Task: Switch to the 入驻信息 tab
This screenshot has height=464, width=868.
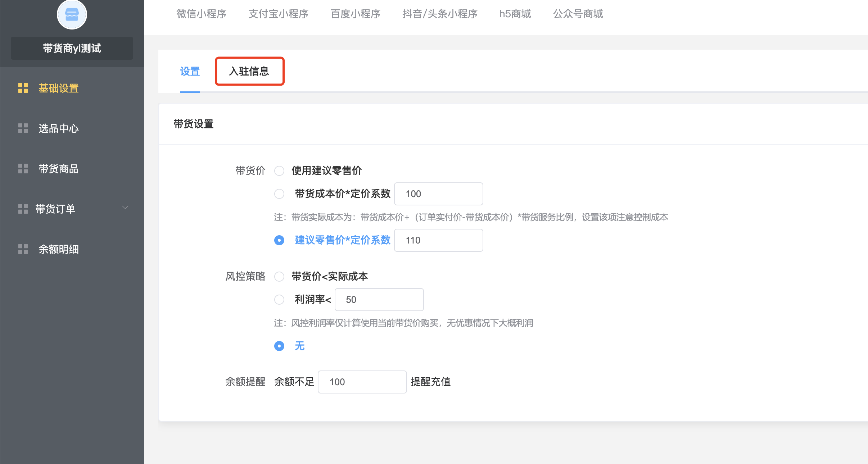Action: tap(249, 71)
